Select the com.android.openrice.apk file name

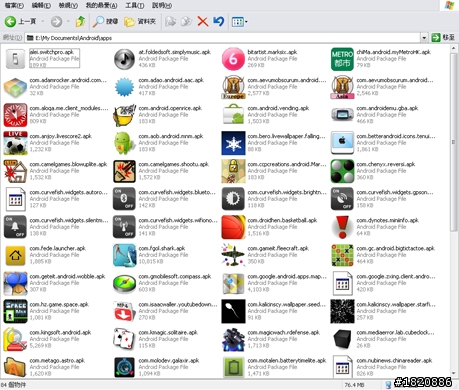pos(170,108)
